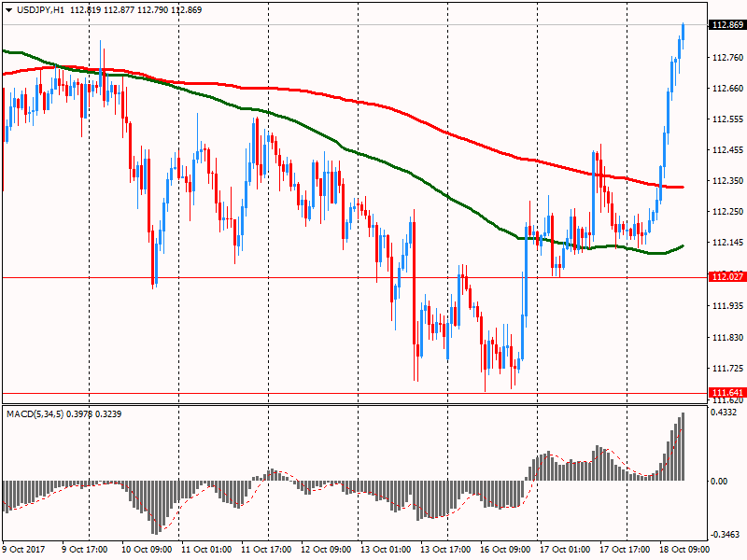
Task: Select the latest blue candle at chart top
Action: click(x=684, y=32)
